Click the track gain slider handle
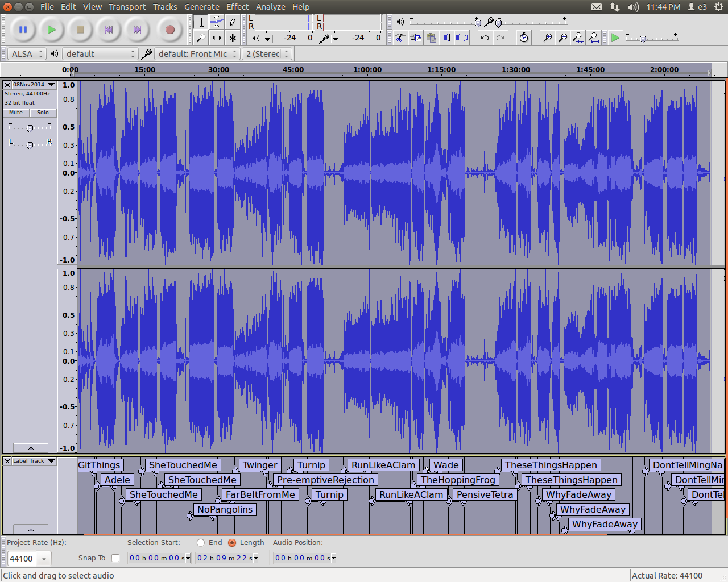728x582 pixels. coord(30,128)
